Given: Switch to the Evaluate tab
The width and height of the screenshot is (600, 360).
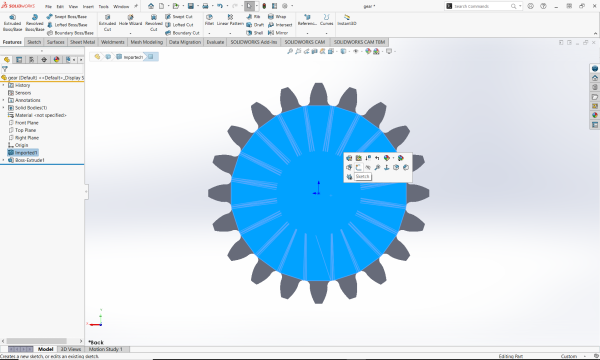Looking at the screenshot, I should tap(215, 42).
